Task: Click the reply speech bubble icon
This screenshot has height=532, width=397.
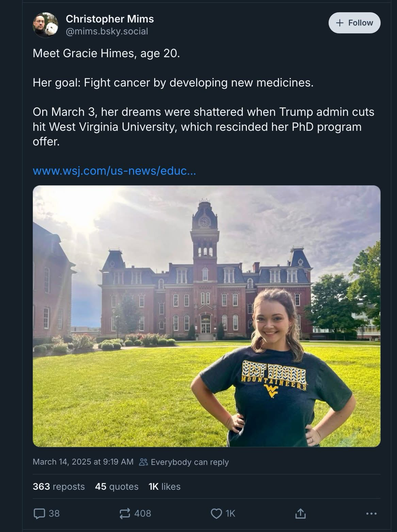Action: (x=39, y=513)
